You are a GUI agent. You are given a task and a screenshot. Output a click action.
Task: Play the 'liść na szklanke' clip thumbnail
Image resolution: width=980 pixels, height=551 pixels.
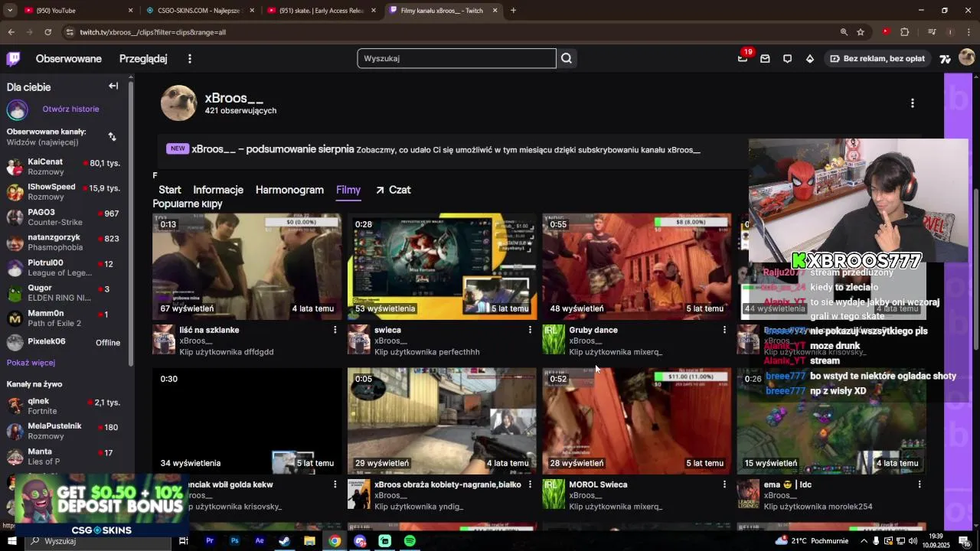pos(247,266)
